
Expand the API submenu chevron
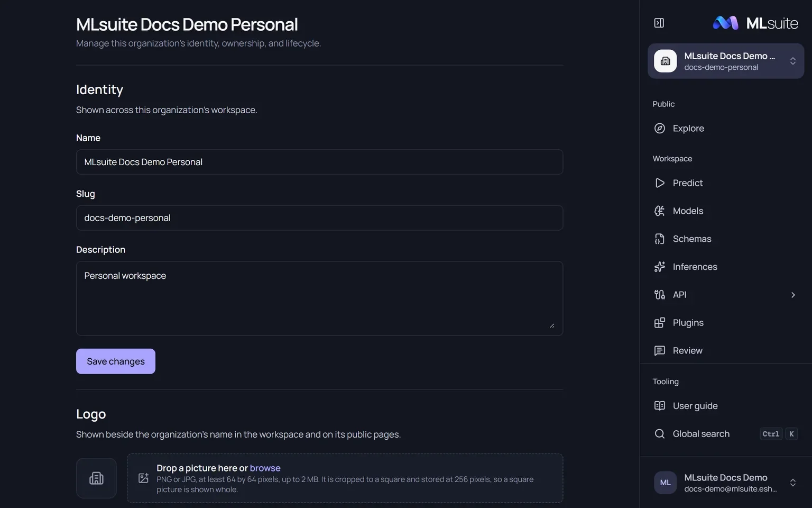[x=793, y=295]
